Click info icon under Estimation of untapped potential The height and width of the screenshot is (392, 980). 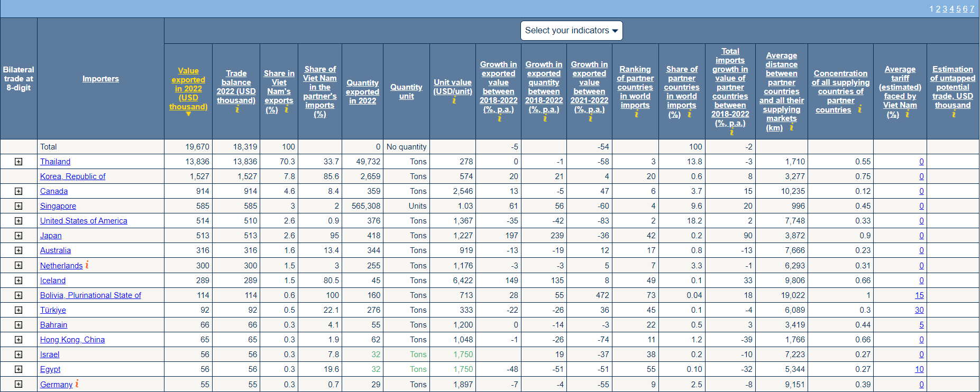953,114
